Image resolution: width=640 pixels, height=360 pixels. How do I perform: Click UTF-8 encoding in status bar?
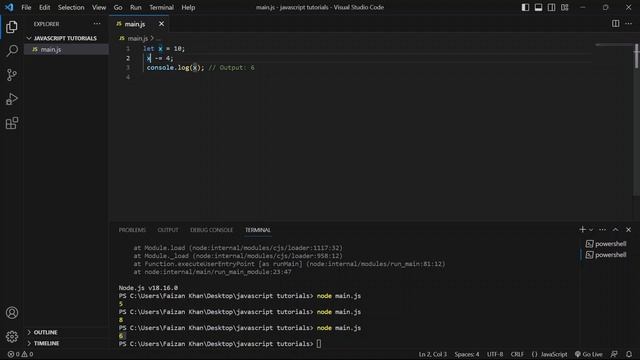click(495, 354)
